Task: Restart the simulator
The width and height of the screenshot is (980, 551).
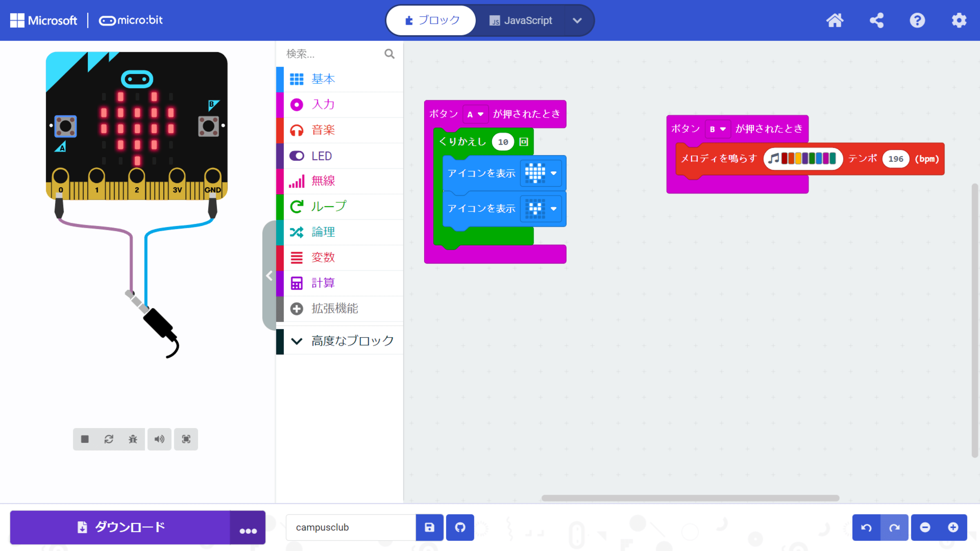Action: 109,439
